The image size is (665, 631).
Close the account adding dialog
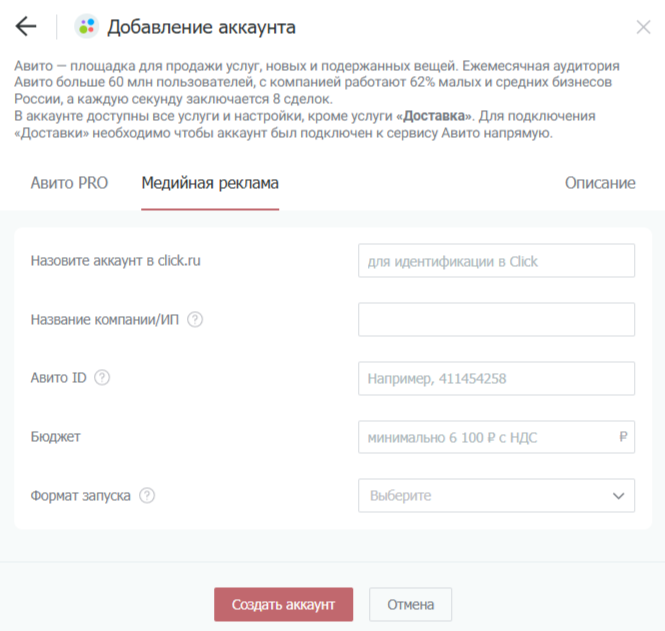[x=643, y=27]
